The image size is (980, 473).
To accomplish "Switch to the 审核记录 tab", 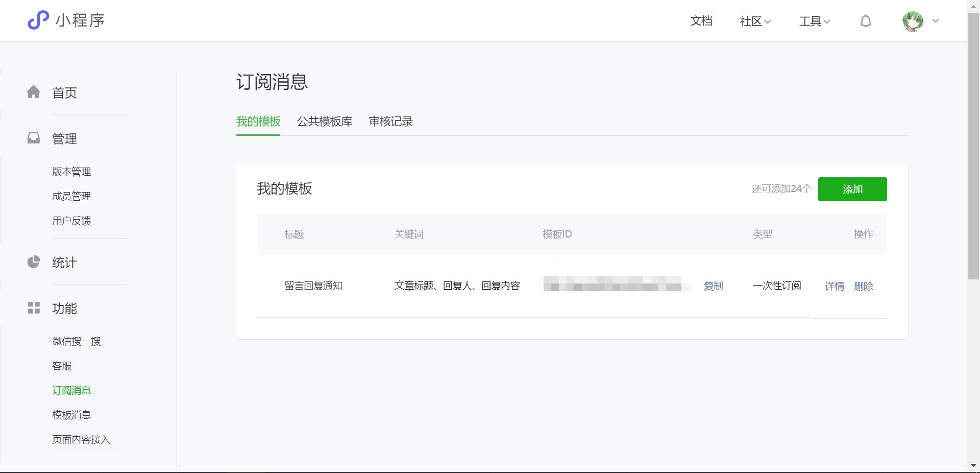I will [390, 122].
